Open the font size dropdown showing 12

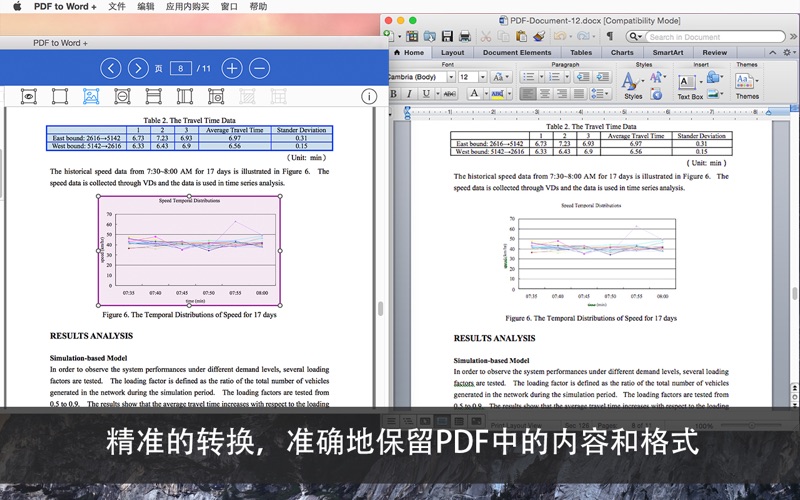(483, 77)
